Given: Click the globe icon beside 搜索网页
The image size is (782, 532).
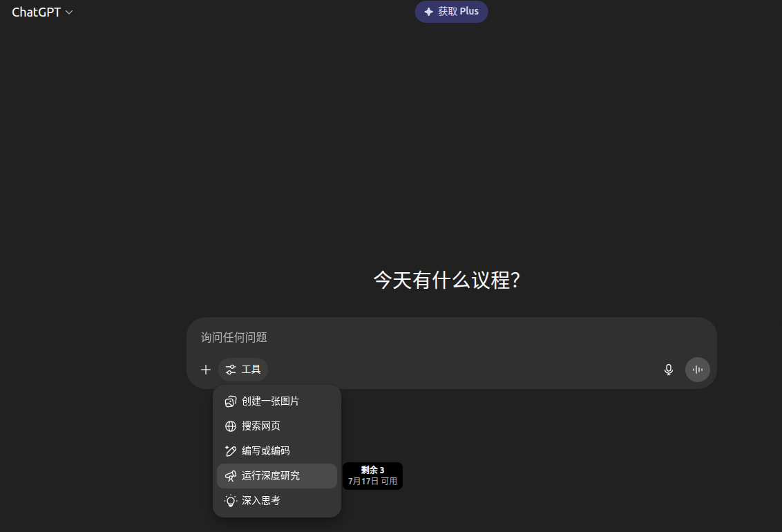Looking at the screenshot, I should click(231, 426).
